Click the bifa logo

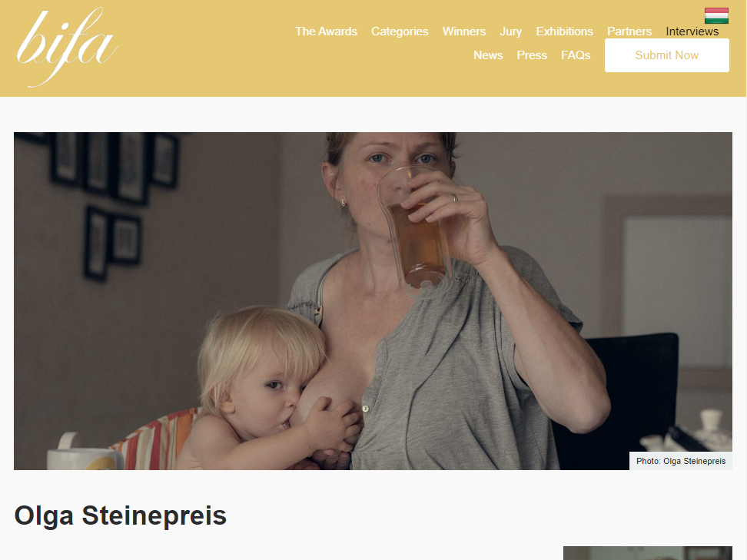pos(67,47)
